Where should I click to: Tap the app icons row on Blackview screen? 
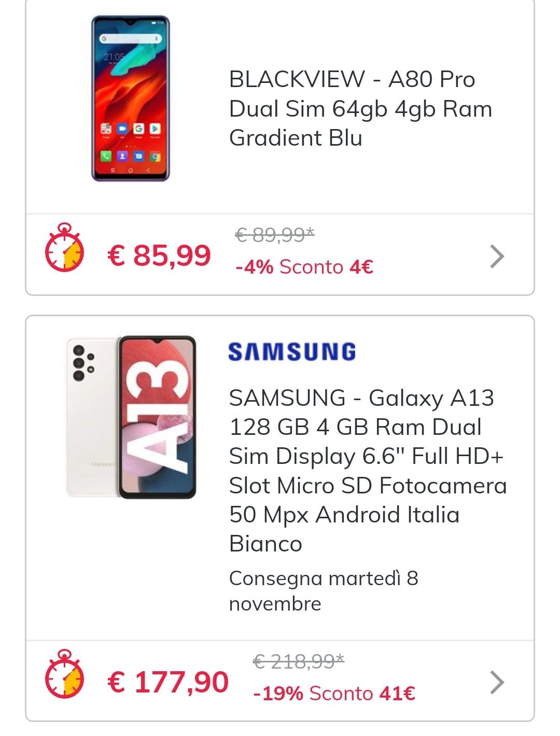point(131,128)
